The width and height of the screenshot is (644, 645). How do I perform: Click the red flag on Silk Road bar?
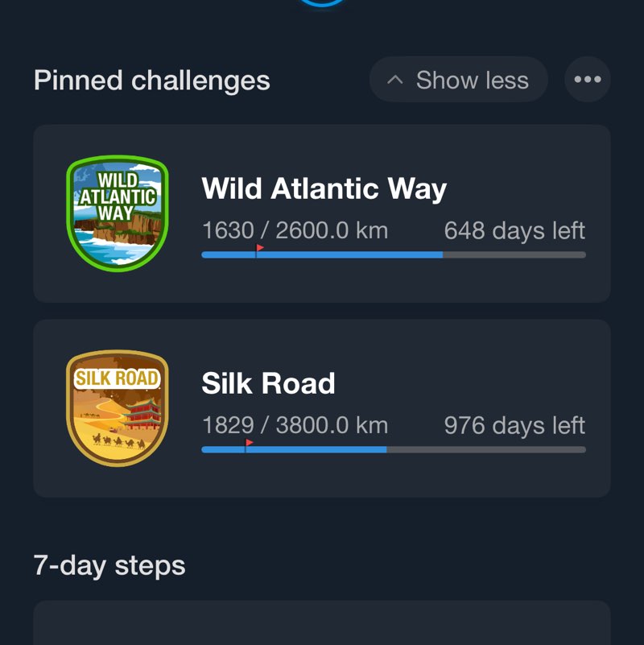(249, 443)
